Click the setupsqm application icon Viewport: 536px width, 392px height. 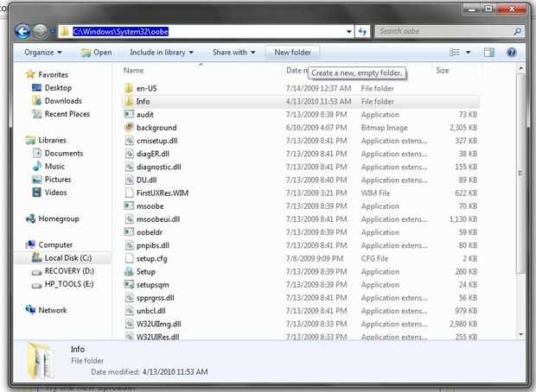pos(129,284)
